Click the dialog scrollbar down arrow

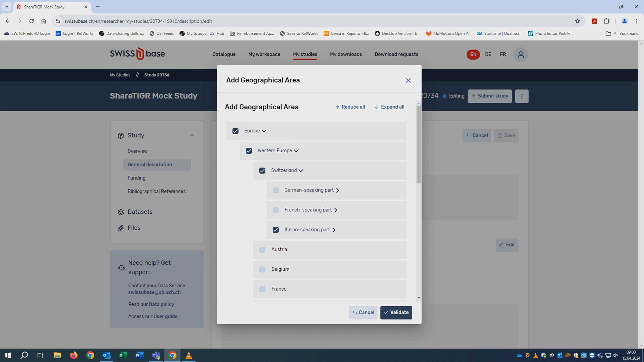pos(419,298)
